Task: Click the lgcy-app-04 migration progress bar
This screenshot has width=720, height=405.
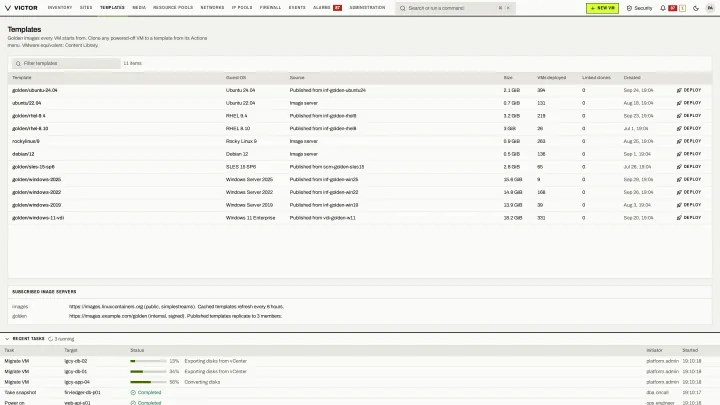Action: point(148,382)
